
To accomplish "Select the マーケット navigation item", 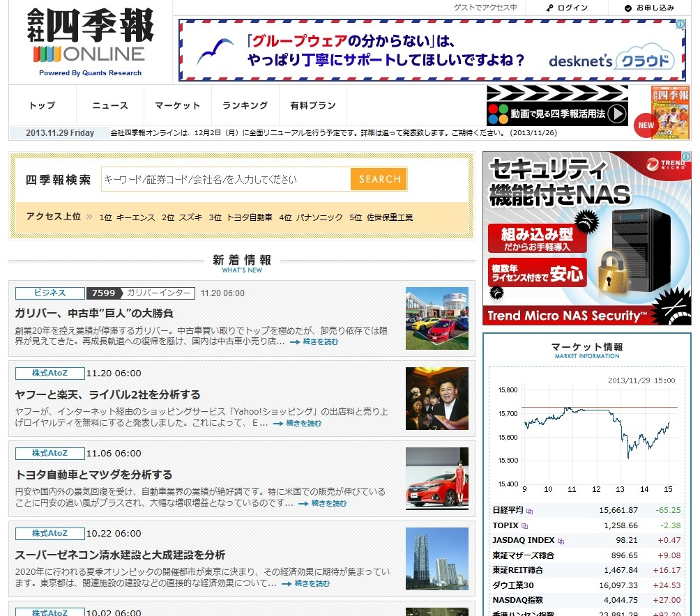I will [x=177, y=105].
